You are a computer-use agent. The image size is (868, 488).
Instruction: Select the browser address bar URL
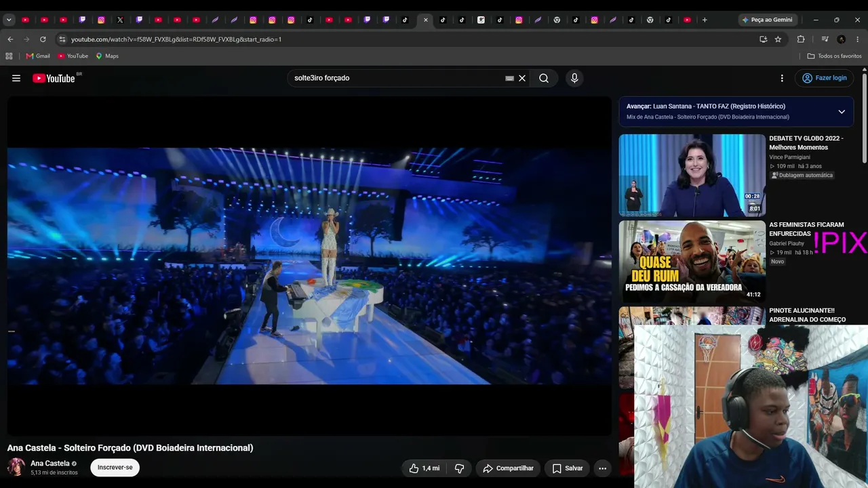(x=176, y=39)
